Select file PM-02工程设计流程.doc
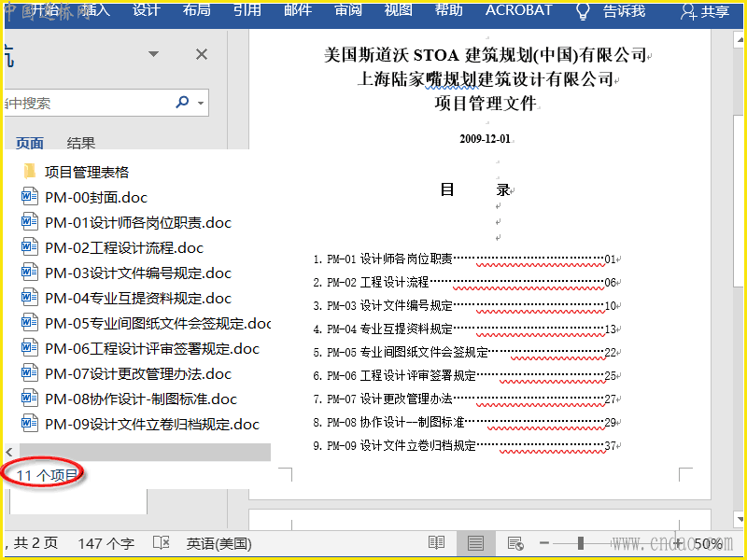This screenshot has width=747, height=560. [x=124, y=247]
